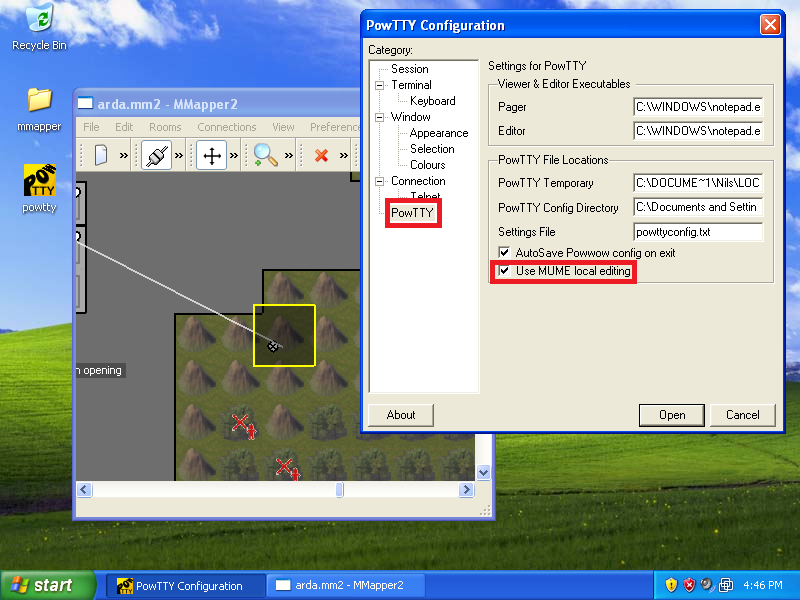Click the red shield alert tray icon
Viewport: 800px width, 600px height.
click(689, 585)
